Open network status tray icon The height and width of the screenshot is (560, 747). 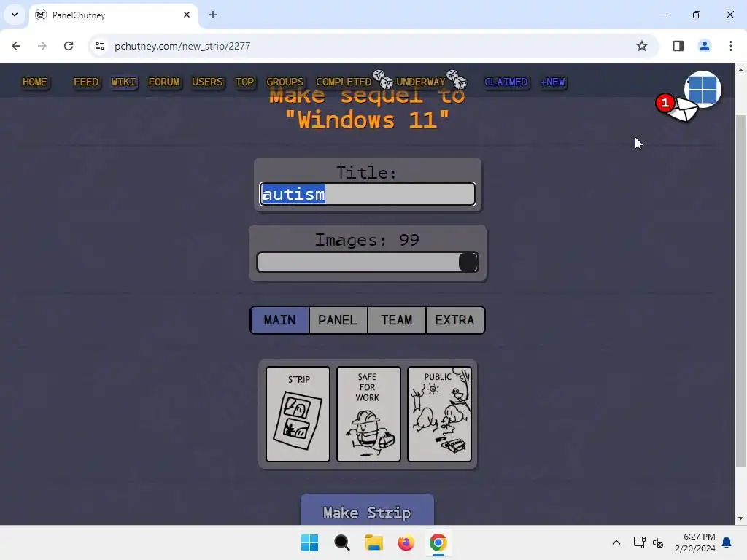tap(639, 542)
